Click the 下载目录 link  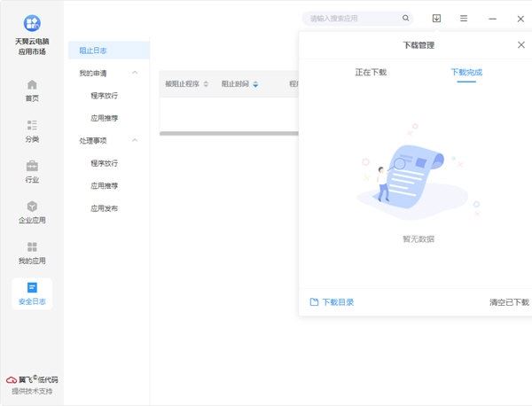point(338,302)
